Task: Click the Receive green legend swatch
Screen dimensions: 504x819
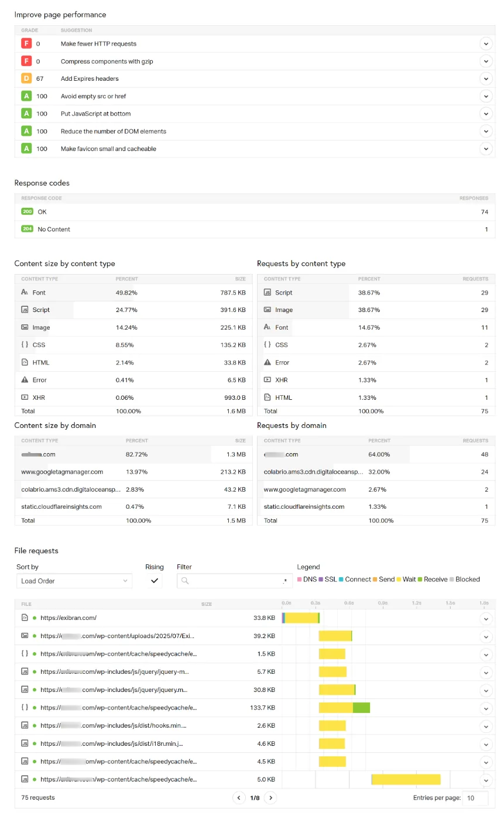Action: [x=421, y=580]
